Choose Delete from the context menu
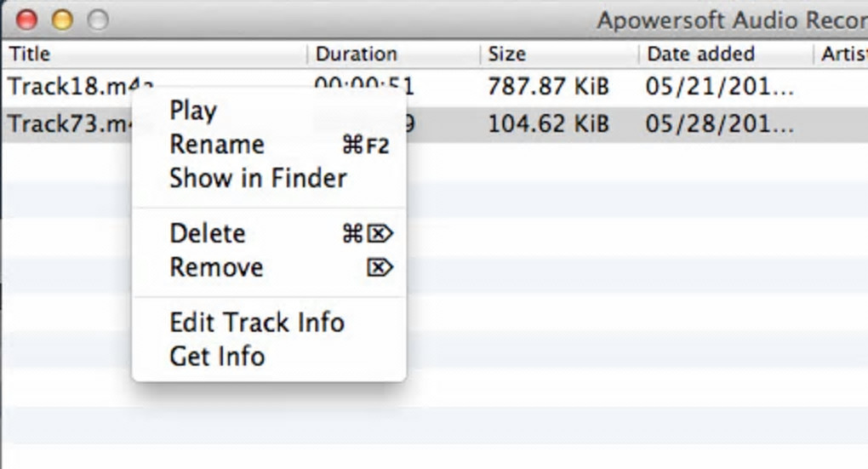 pyautogui.click(x=208, y=233)
